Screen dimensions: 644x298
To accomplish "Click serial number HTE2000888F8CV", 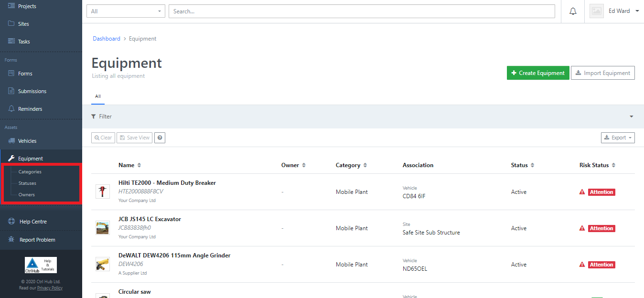I will (141, 192).
